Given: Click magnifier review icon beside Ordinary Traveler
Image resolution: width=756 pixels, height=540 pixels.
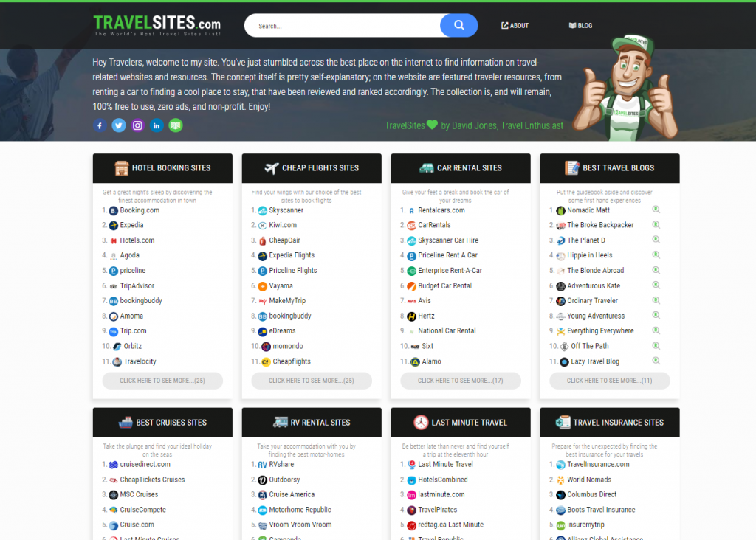Looking at the screenshot, I should coord(656,300).
